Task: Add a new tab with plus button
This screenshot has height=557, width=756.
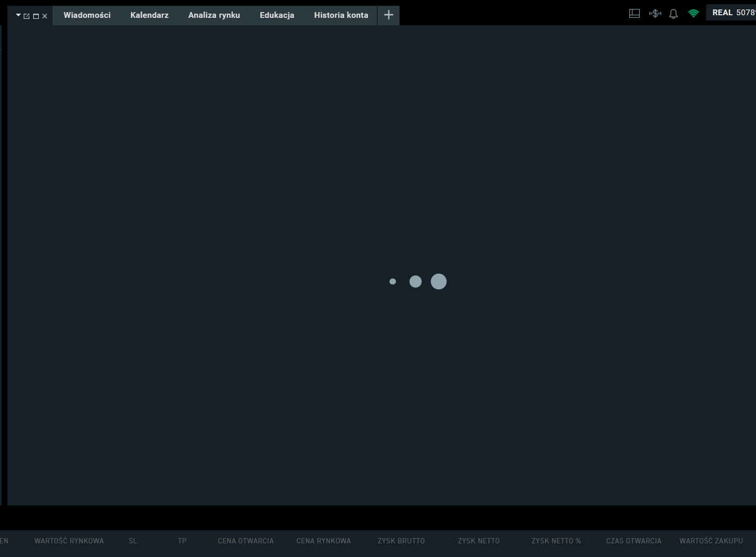Action: click(x=389, y=15)
